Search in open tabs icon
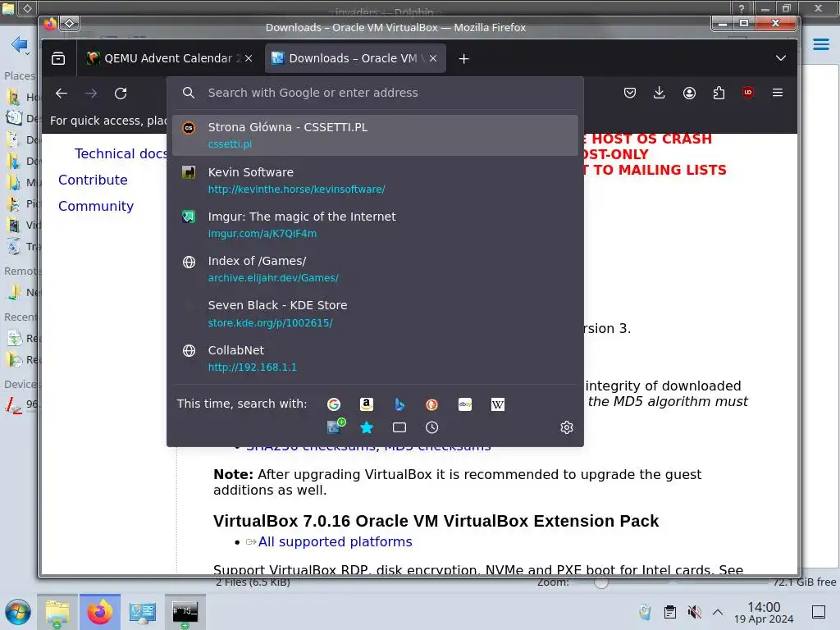Viewport: 840px width, 630px height. click(399, 427)
